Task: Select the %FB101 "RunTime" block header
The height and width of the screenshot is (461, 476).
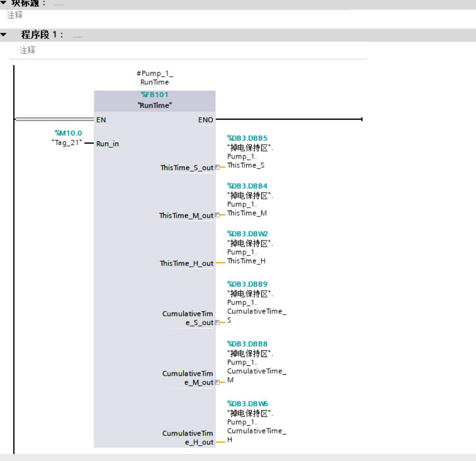Action: [155, 100]
